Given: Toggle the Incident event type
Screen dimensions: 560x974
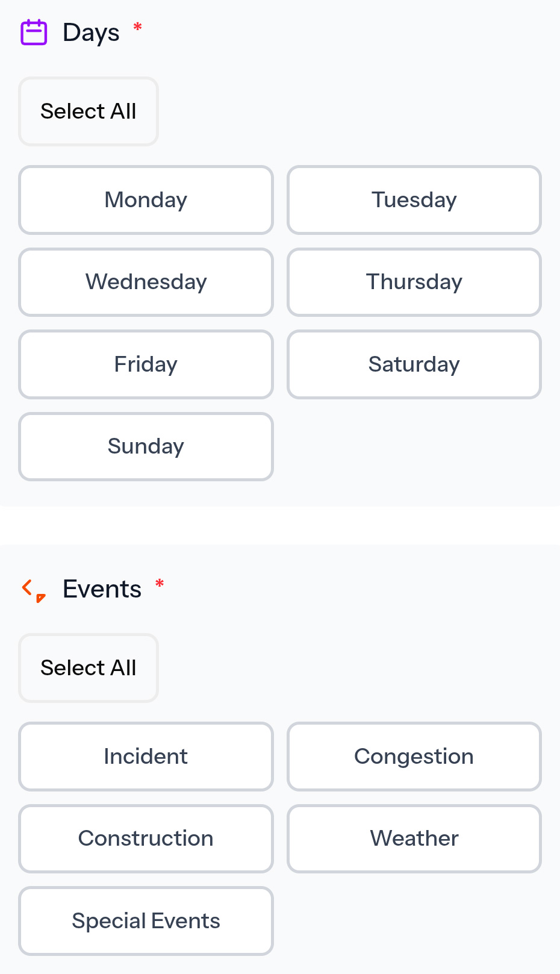Looking at the screenshot, I should [x=146, y=757].
